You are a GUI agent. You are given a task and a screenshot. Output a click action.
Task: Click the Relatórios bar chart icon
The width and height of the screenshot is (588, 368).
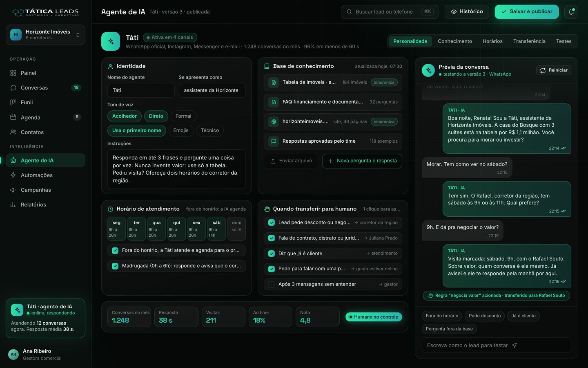pyautogui.click(x=13, y=204)
